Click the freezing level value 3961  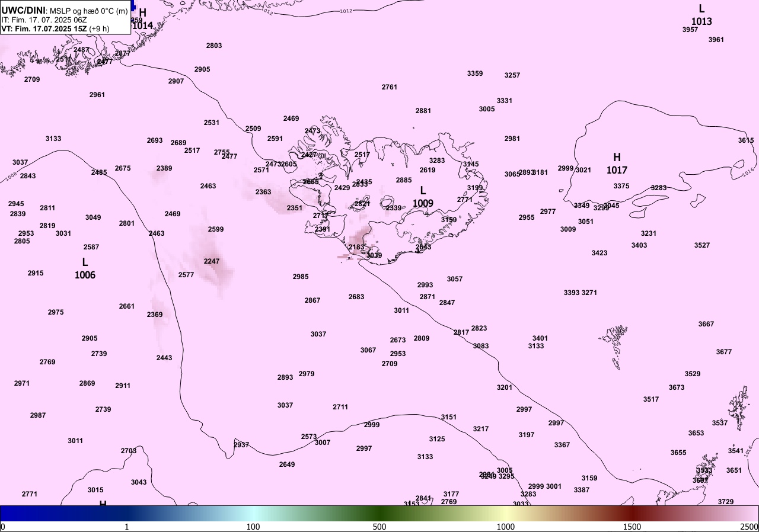[x=716, y=40]
